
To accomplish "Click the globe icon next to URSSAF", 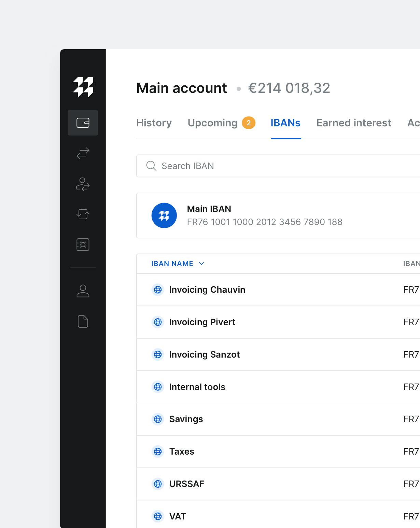I will tap(158, 484).
